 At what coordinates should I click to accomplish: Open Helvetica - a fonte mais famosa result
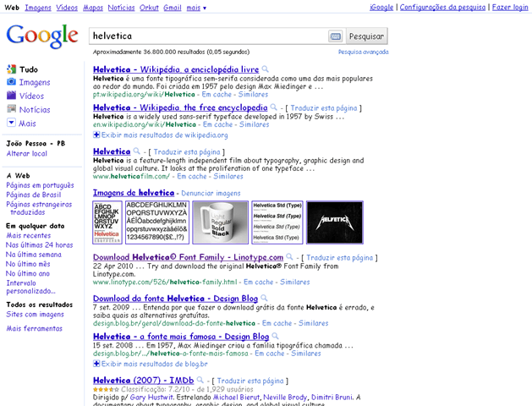tap(181, 337)
